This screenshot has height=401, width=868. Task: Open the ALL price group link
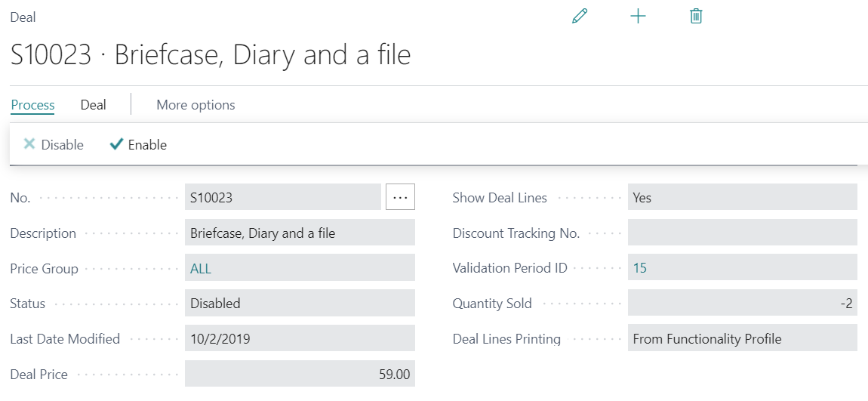(201, 268)
